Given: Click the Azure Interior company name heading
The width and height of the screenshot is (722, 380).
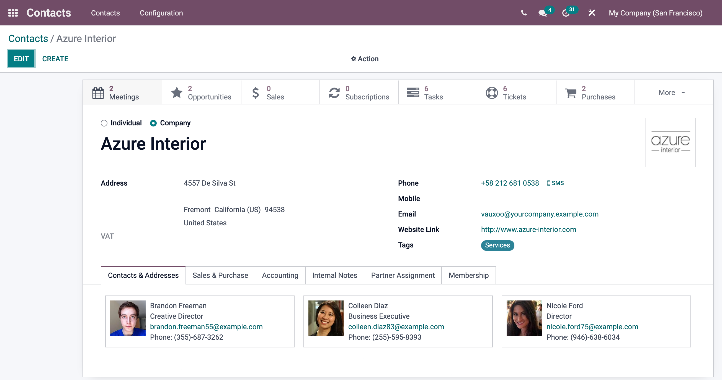Looking at the screenshot, I should pyautogui.click(x=153, y=144).
